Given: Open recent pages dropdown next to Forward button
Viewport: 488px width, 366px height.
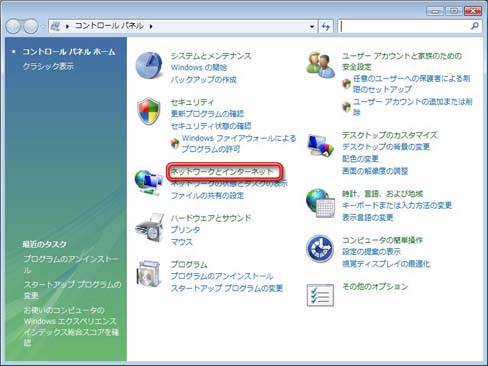Looking at the screenshot, I should [42, 27].
